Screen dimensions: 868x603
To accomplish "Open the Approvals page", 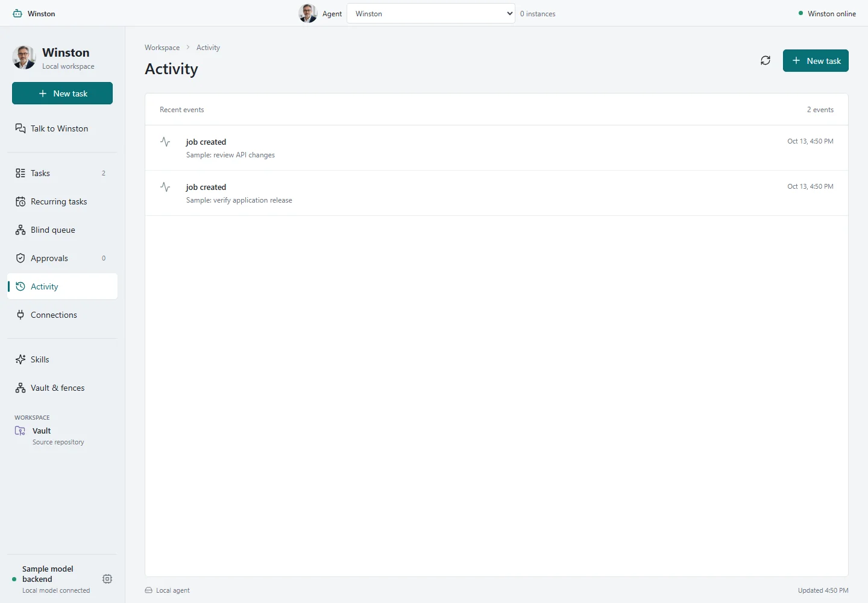I will point(62,258).
